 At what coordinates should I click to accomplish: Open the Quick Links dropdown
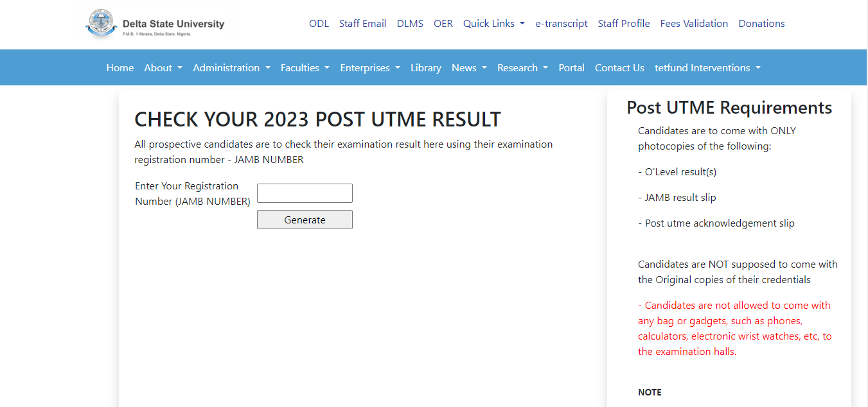(493, 23)
